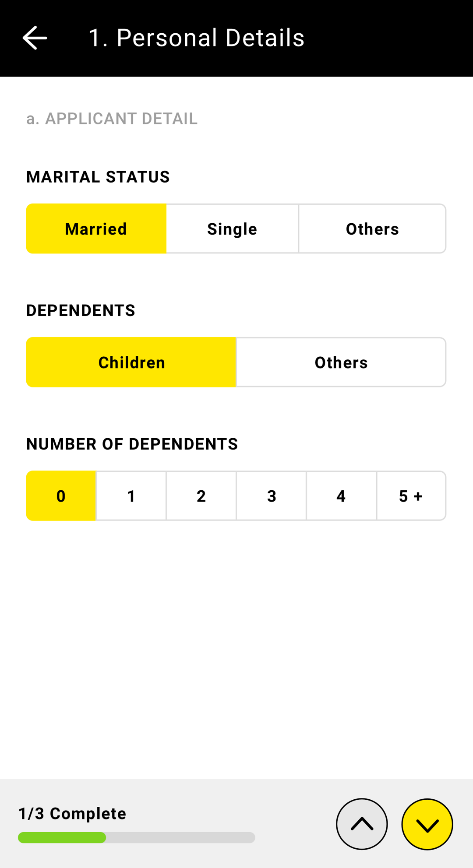The height and width of the screenshot is (868, 473).
Task: Choose Others under Dependents
Action: coord(341,362)
